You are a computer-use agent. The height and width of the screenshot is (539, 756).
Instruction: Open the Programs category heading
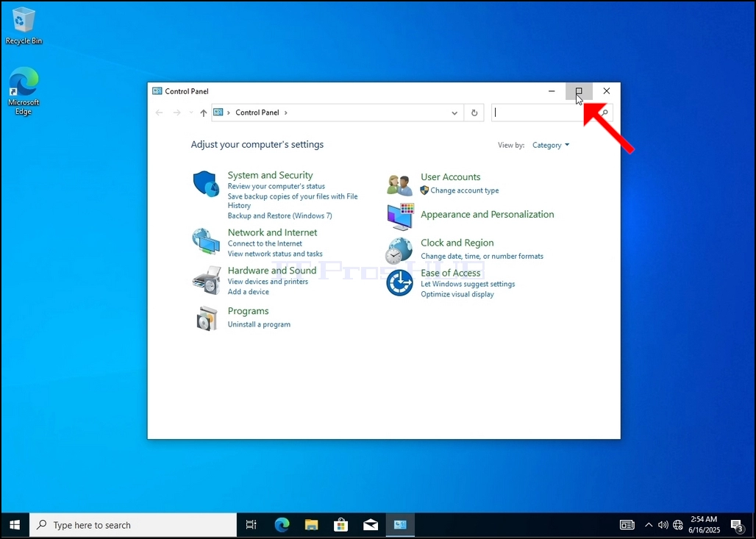(x=248, y=311)
